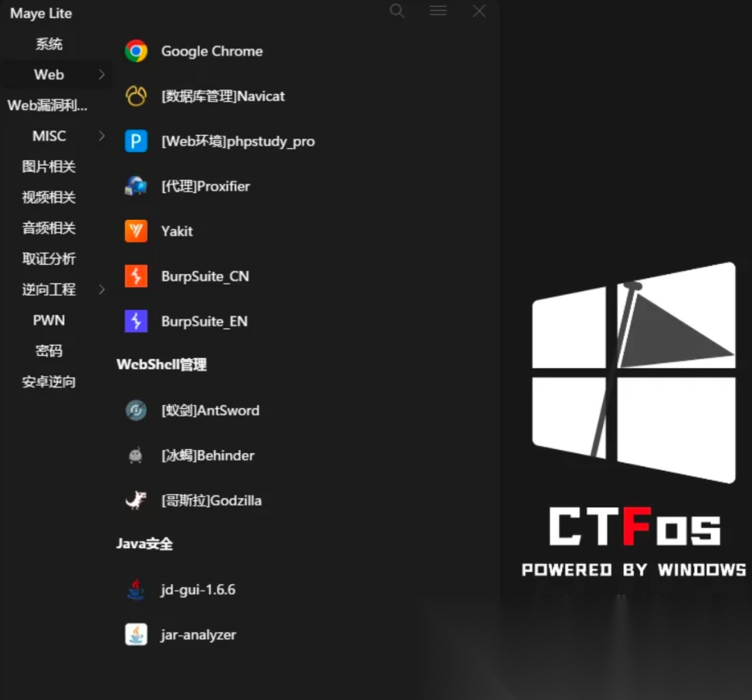The image size is (752, 700).
Task: Click the [数据库管理]Navicat label
Action: [x=223, y=96]
